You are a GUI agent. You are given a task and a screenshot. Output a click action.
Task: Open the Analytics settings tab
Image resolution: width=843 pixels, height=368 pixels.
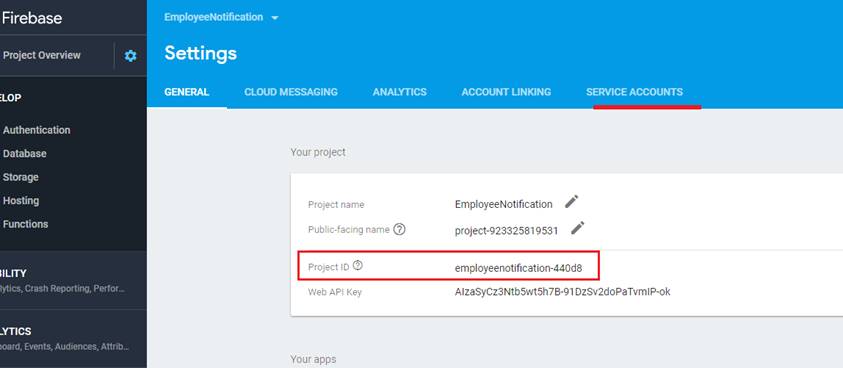pos(399,92)
